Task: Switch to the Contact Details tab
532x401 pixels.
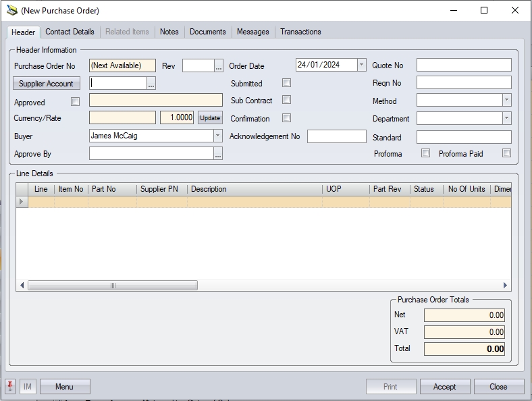Action: pyautogui.click(x=70, y=32)
